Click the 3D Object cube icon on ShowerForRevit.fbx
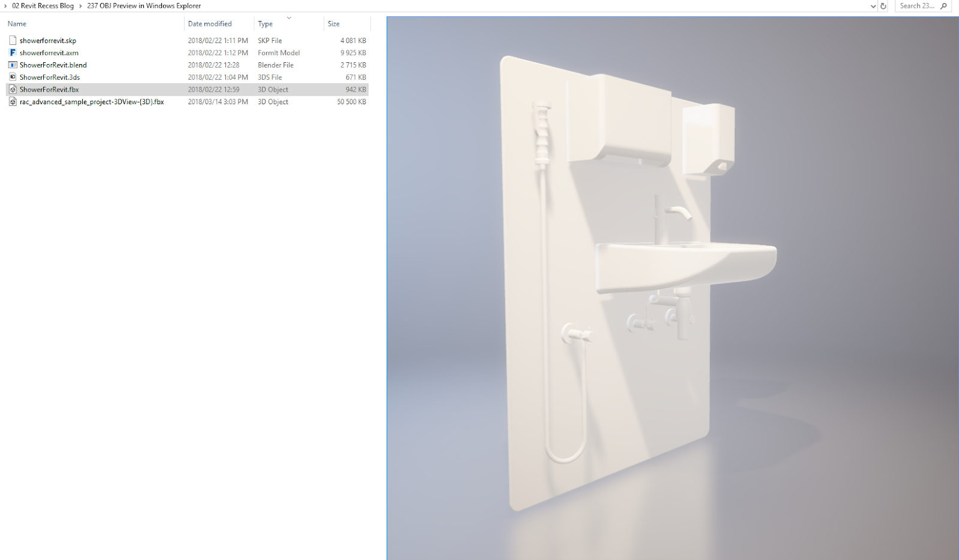The image size is (959, 560). tap(13, 89)
